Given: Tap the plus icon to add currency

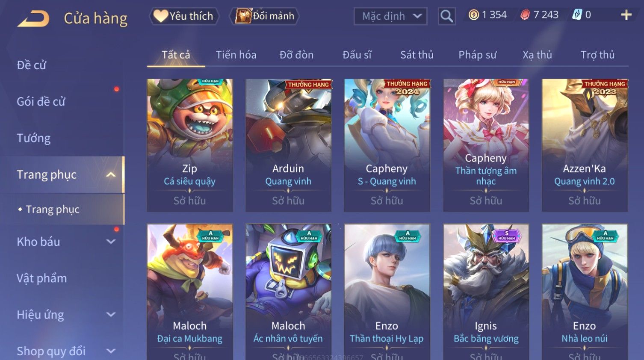Looking at the screenshot, I should [626, 15].
